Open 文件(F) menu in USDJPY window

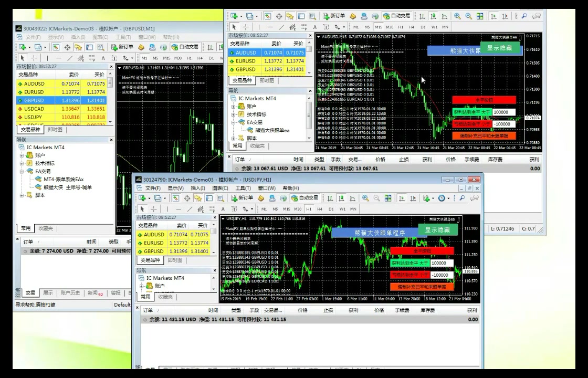point(153,188)
